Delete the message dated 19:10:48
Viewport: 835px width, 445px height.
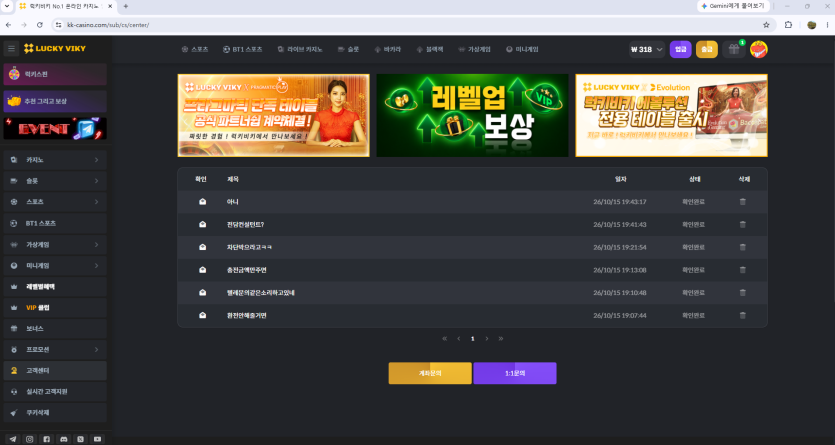(742, 293)
